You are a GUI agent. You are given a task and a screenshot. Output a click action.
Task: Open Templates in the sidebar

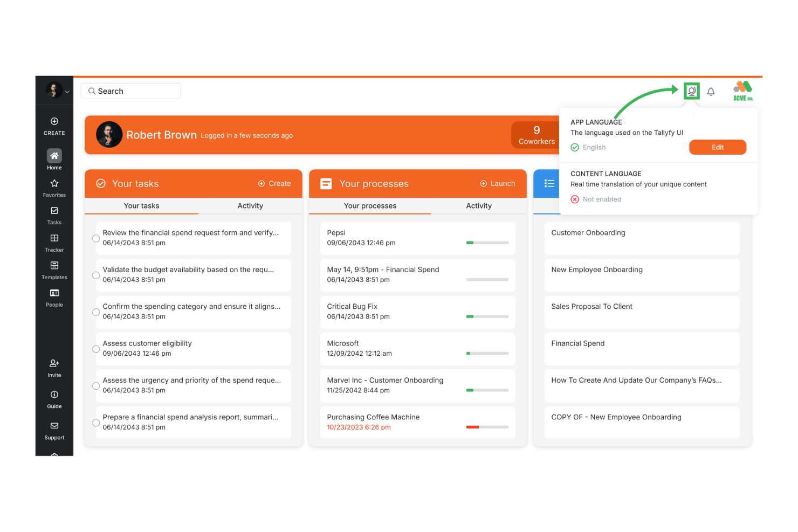pyautogui.click(x=54, y=270)
